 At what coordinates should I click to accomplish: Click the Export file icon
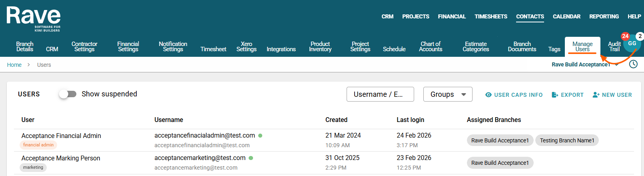pyautogui.click(x=555, y=95)
